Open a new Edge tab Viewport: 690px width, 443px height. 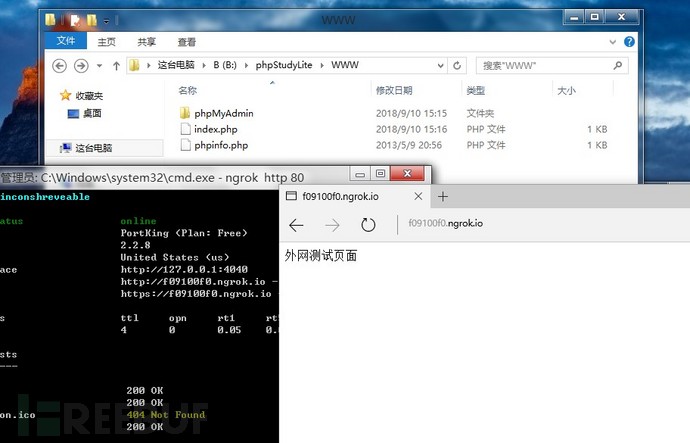443,197
